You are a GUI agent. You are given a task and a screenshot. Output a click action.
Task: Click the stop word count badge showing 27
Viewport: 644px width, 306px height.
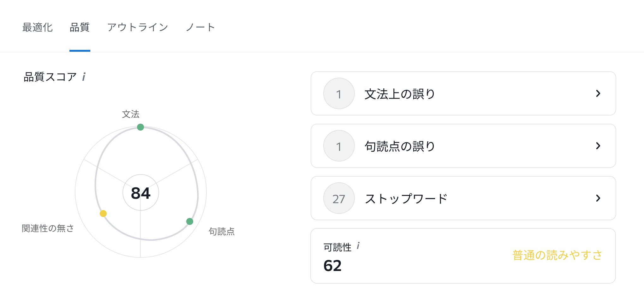pyautogui.click(x=339, y=198)
